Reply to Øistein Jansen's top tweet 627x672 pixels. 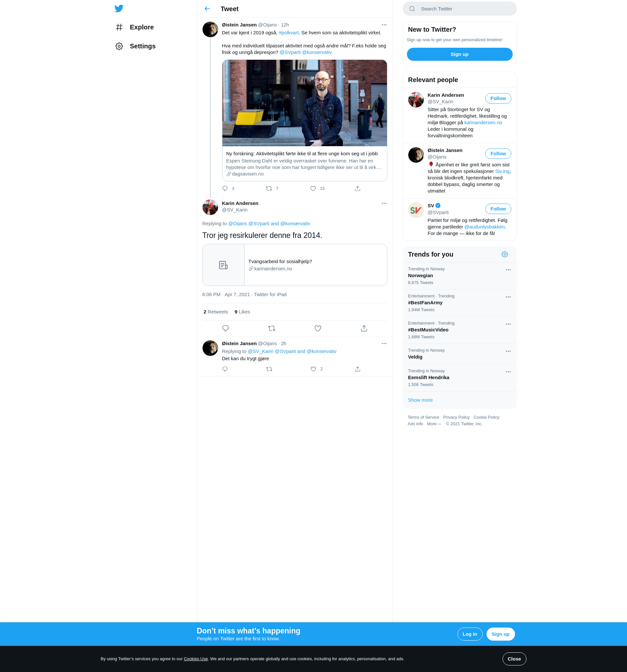225,188
